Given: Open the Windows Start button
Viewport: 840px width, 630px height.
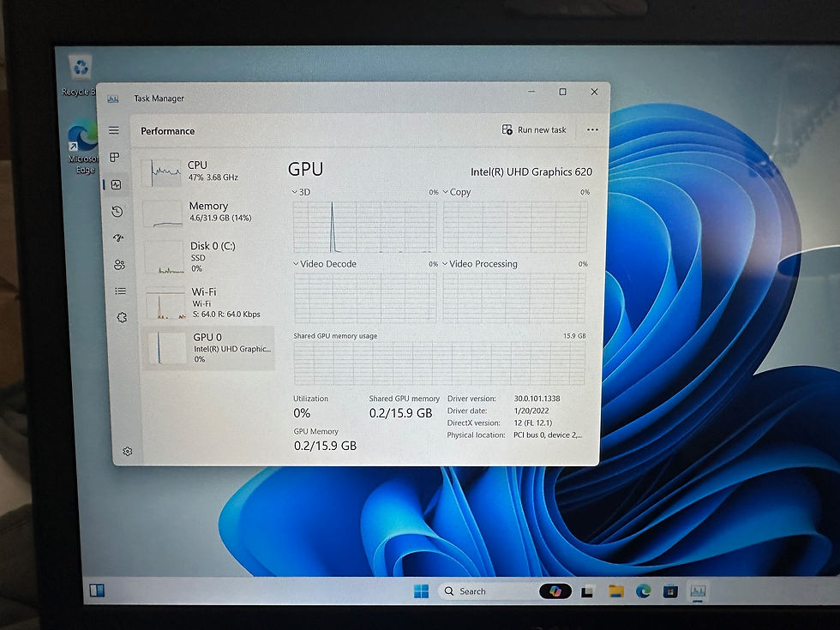Looking at the screenshot, I should (421, 591).
